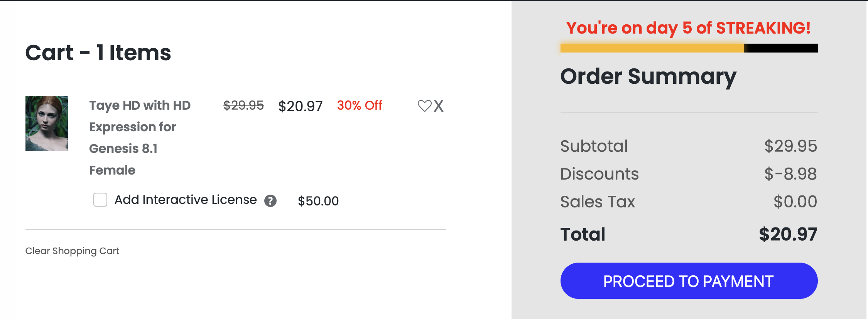This screenshot has width=868, height=319.
Task: Click Clear Shopping Cart link
Action: [x=72, y=251]
